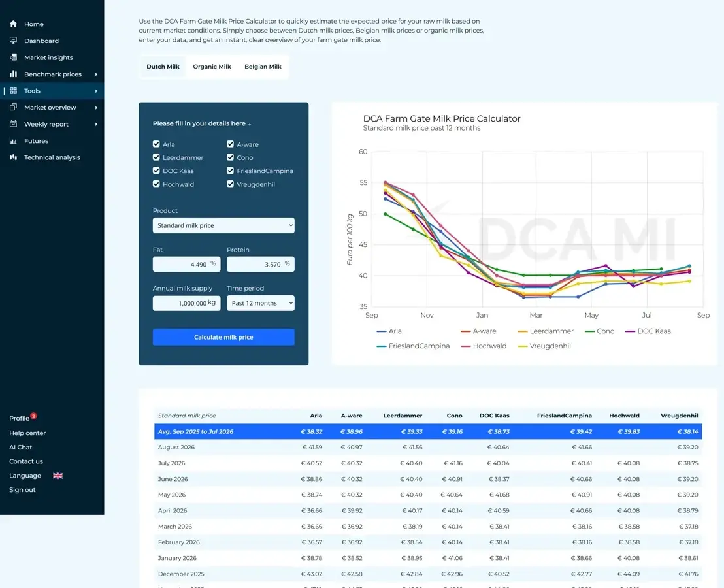The width and height of the screenshot is (724, 588).
Task: Open the Contact us link
Action: 26,461
